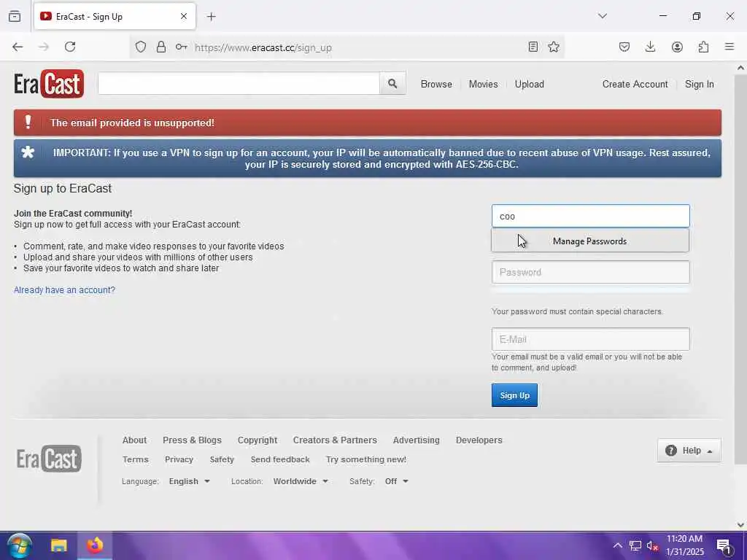Click Sign In link
The height and width of the screenshot is (560, 747).
(x=700, y=85)
